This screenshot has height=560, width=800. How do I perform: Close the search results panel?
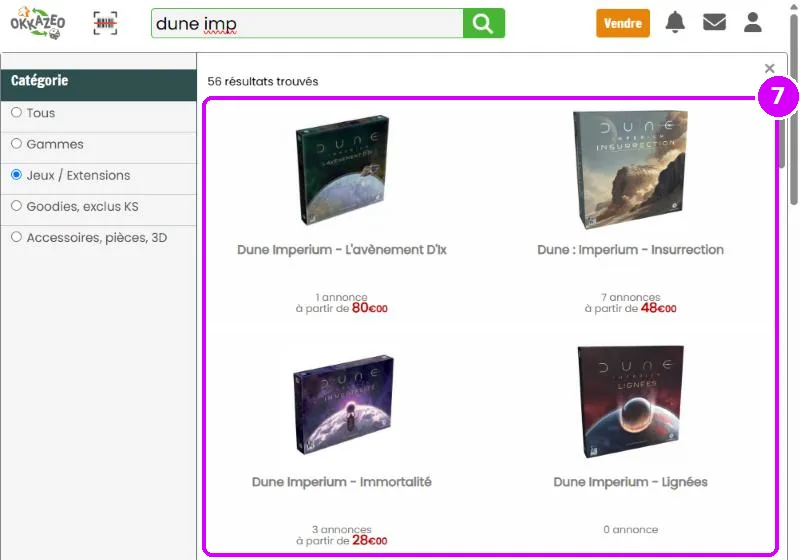(x=769, y=68)
